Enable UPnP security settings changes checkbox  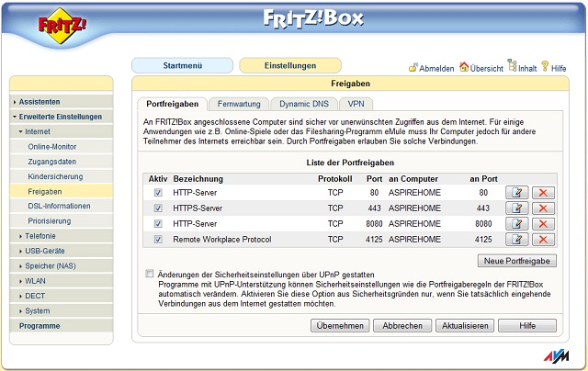150,274
